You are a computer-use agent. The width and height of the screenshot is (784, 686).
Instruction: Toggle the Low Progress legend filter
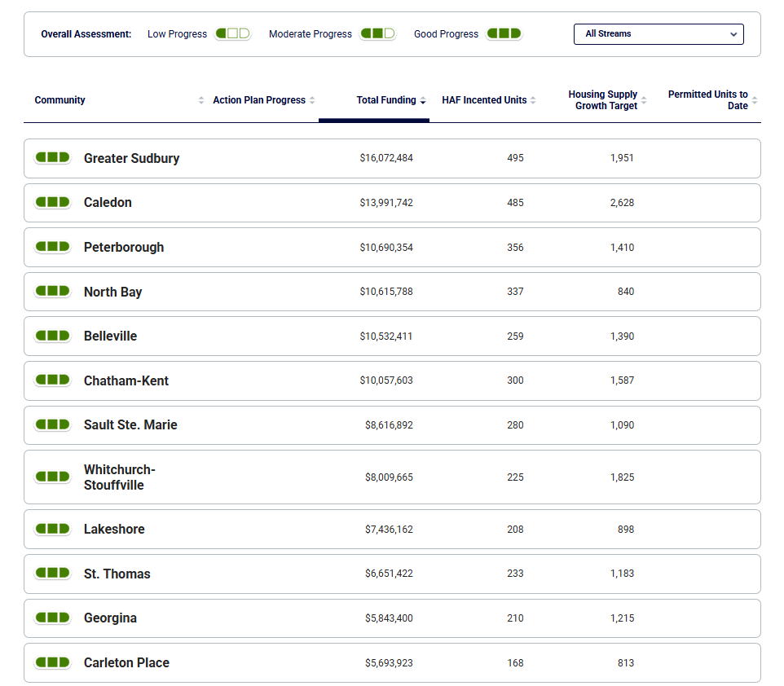(x=232, y=34)
